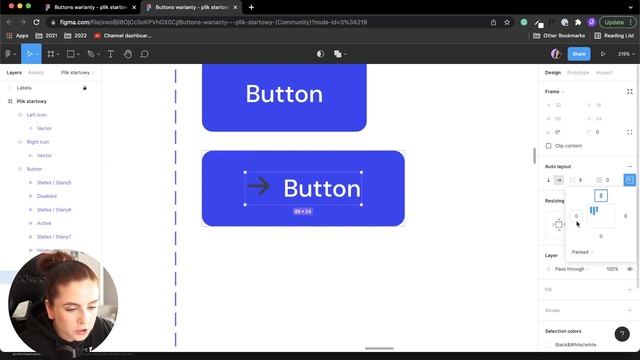Click the layer opacity 100% field
640x360 pixels.
612,269
